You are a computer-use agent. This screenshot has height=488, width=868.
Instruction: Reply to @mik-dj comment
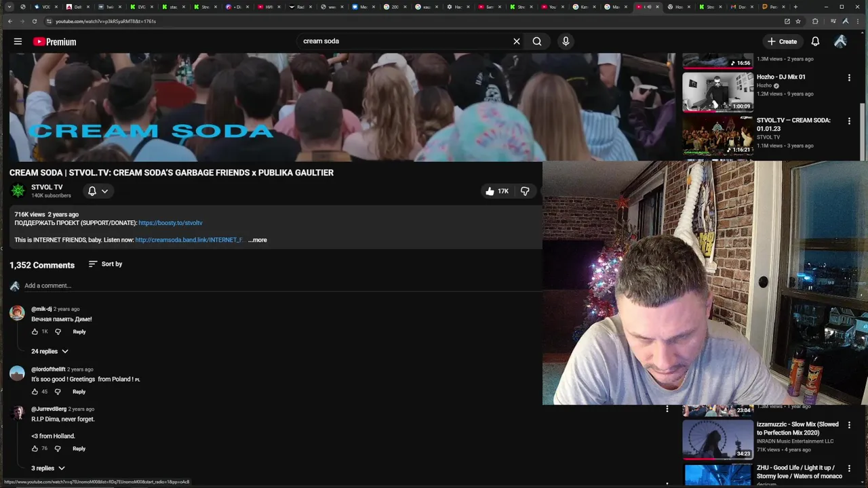[79, 331]
